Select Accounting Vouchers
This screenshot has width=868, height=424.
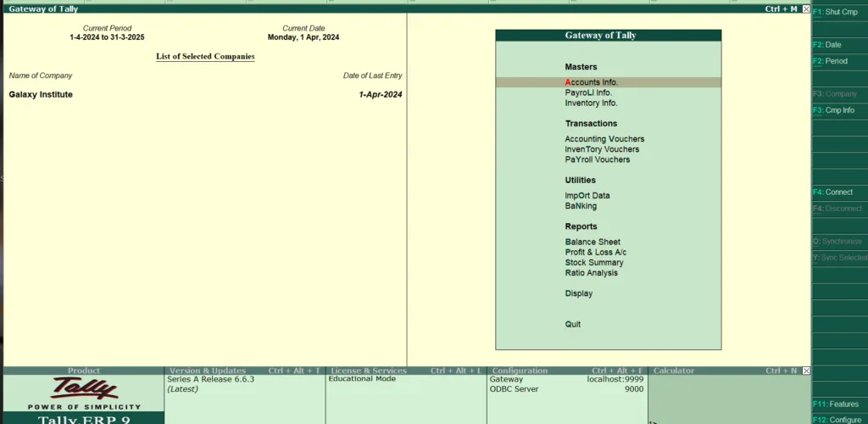pyautogui.click(x=604, y=139)
